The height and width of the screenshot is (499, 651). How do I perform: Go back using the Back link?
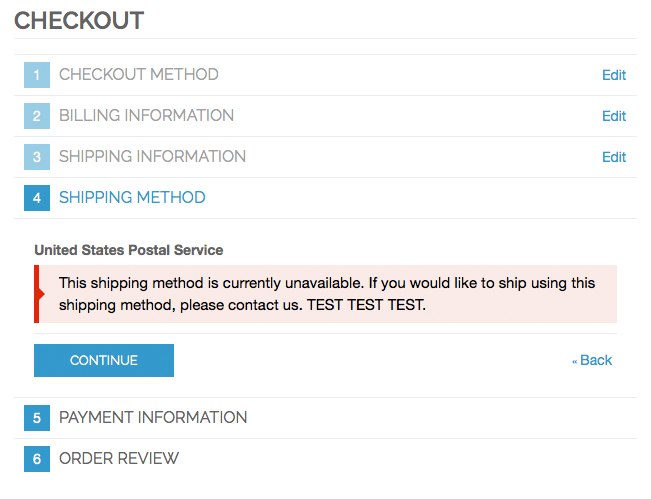[x=592, y=360]
